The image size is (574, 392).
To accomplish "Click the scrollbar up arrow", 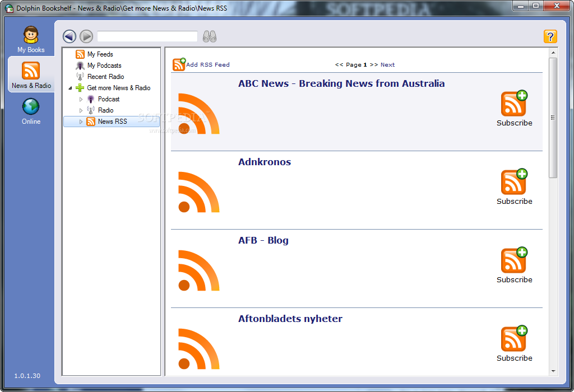I will (553, 53).
